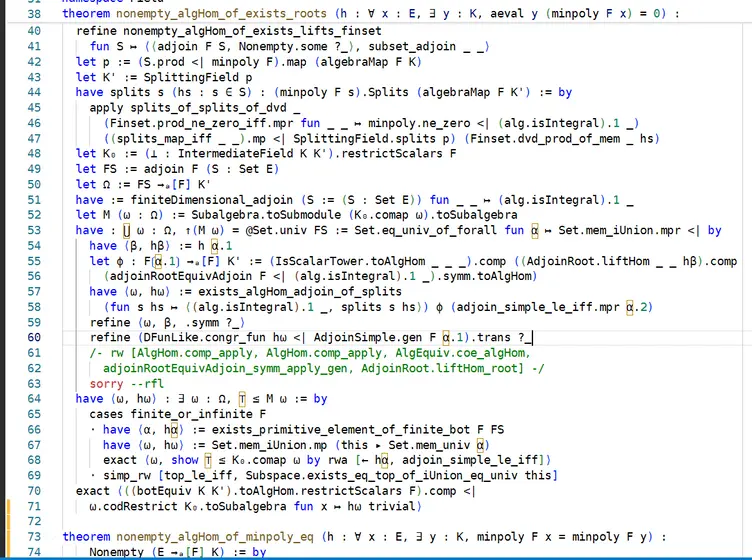Screen dimensions: 752x560
Task: Click restrictScalars F on line 48
Action: [399, 154]
